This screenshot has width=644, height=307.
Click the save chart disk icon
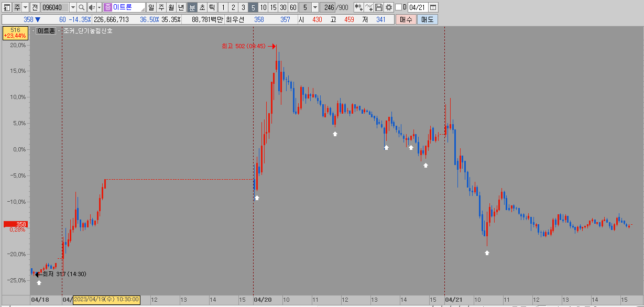pyautogui.click(x=379, y=7)
